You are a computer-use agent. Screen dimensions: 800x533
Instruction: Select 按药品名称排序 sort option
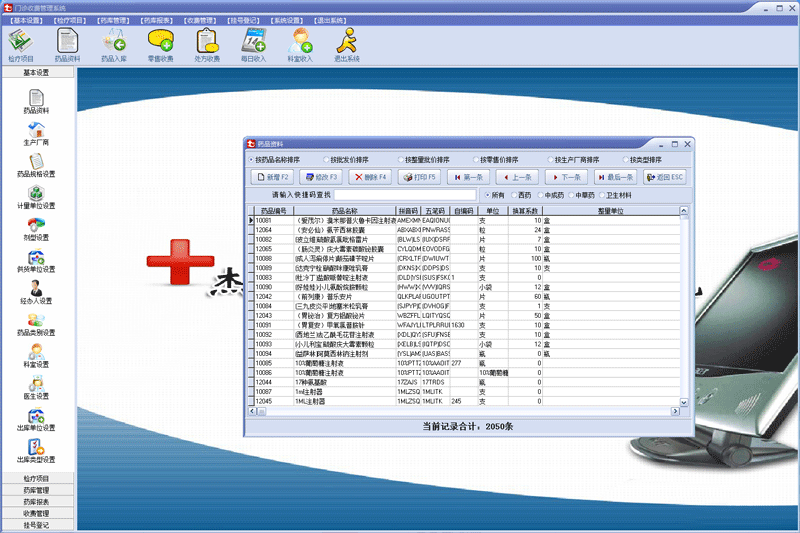pos(274,160)
